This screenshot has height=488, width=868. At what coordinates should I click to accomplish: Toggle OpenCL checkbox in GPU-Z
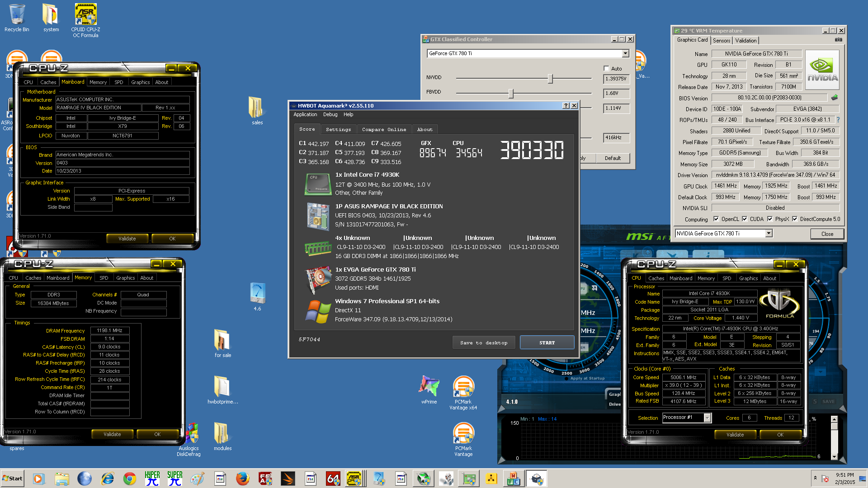[716, 219]
